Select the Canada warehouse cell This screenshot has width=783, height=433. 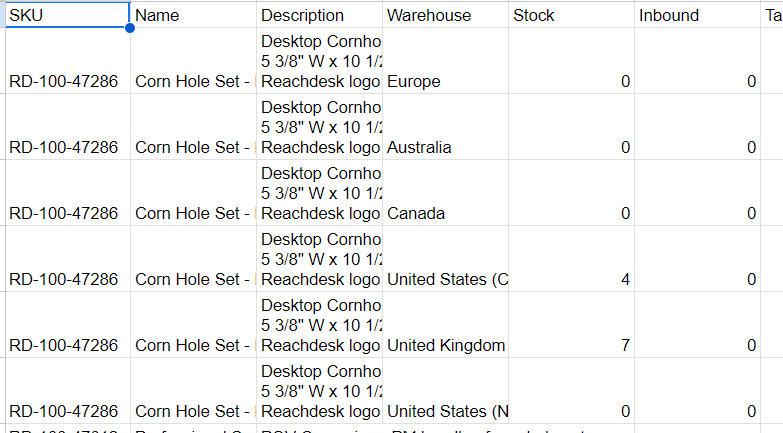click(x=445, y=213)
